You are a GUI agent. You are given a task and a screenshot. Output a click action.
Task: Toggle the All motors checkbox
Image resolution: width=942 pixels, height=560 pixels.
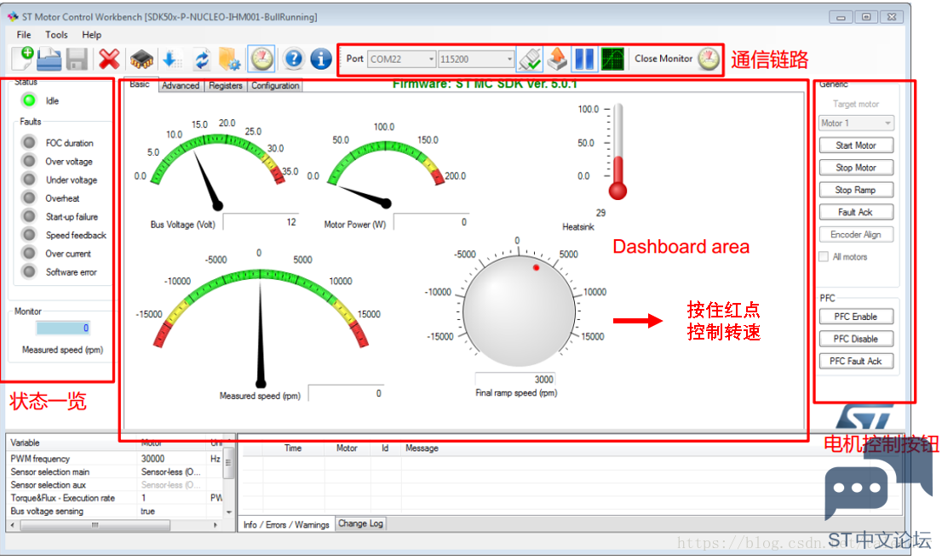824,257
